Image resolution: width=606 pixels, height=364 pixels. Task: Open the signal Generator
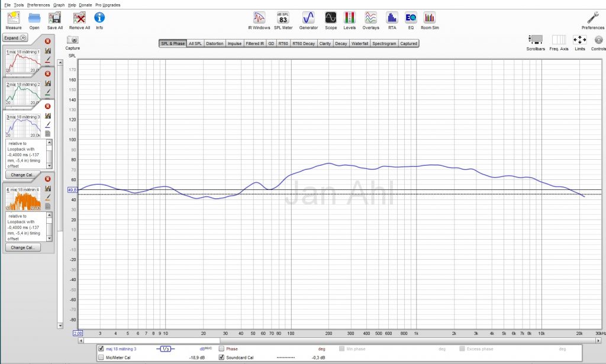tap(308, 18)
